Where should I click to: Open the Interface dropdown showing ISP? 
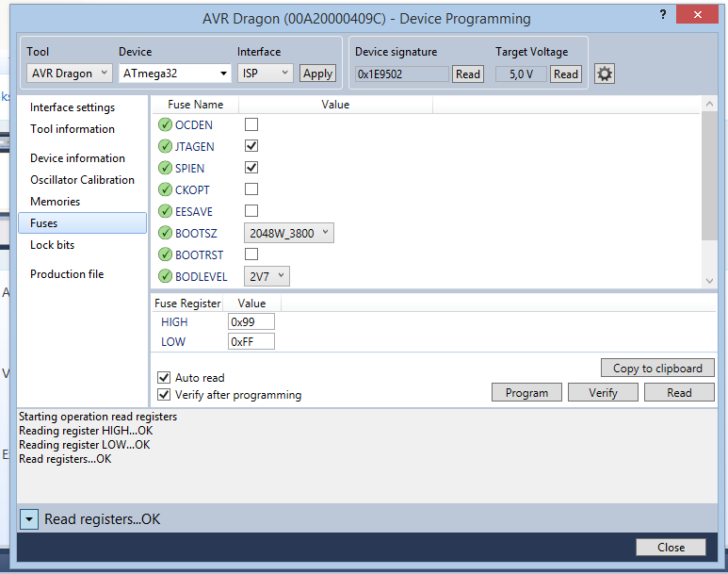[x=265, y=74]
